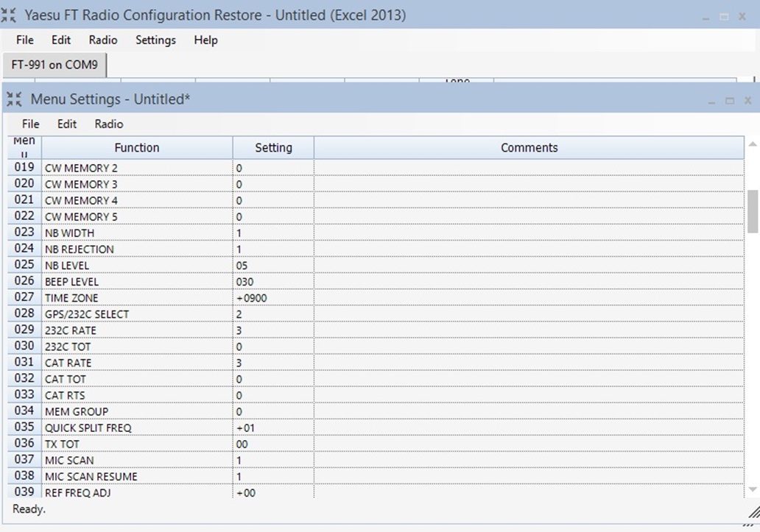Select the row number 031 CAT RATE
760x532 pixels.
[24, 362]
